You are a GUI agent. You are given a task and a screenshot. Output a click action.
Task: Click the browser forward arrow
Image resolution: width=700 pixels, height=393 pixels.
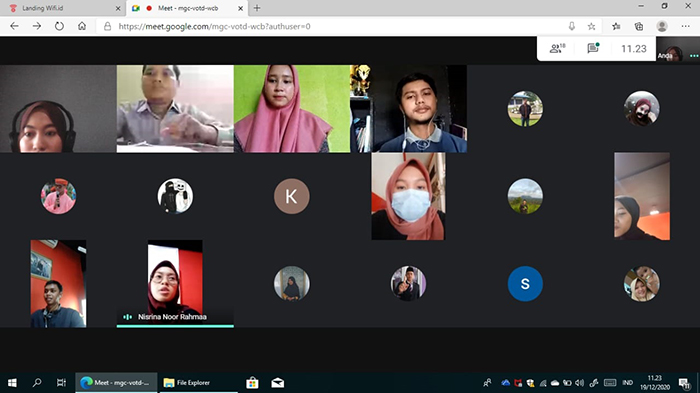click(37, 26)
